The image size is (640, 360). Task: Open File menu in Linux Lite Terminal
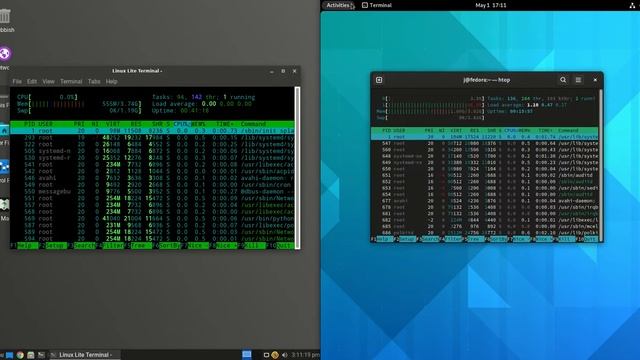point(17,82)
